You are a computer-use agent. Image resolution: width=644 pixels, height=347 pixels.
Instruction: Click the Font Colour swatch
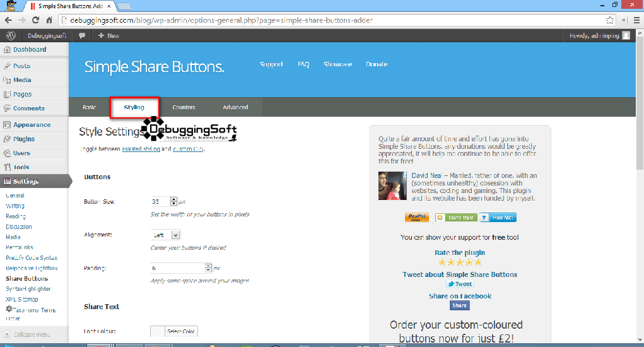tap(158, 331)
